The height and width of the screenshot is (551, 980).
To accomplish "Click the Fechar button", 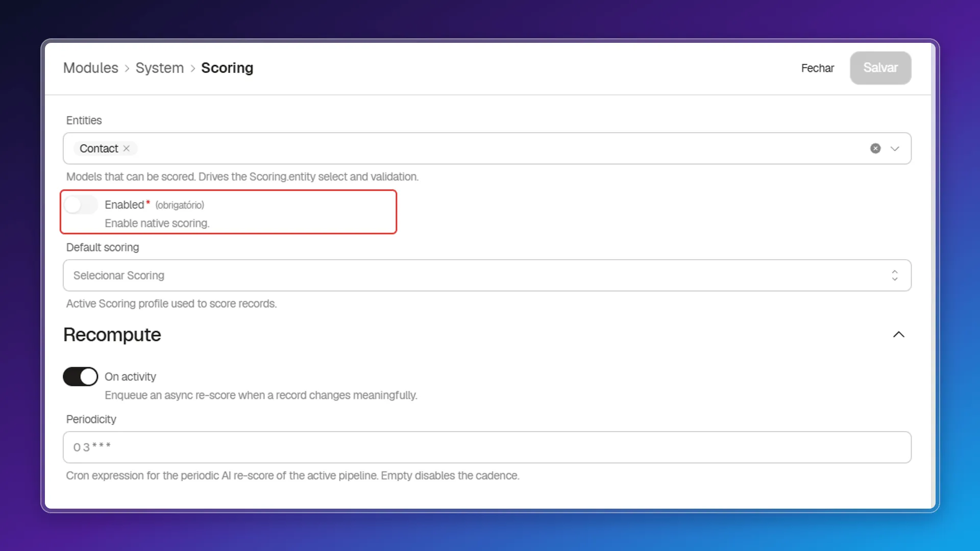I will point(817,68).
